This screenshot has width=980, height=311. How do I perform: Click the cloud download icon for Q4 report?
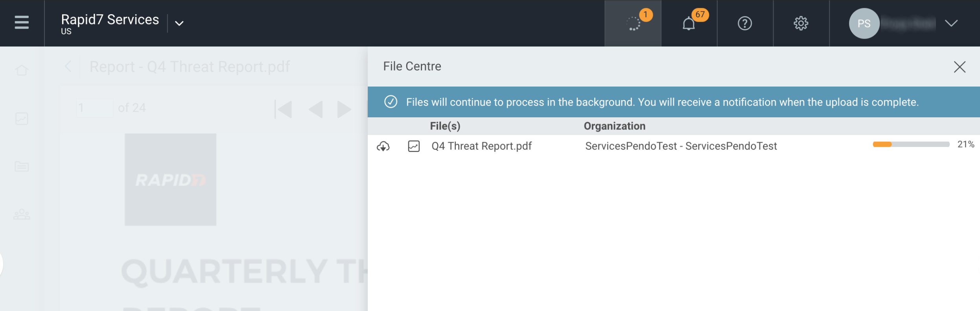383,146
